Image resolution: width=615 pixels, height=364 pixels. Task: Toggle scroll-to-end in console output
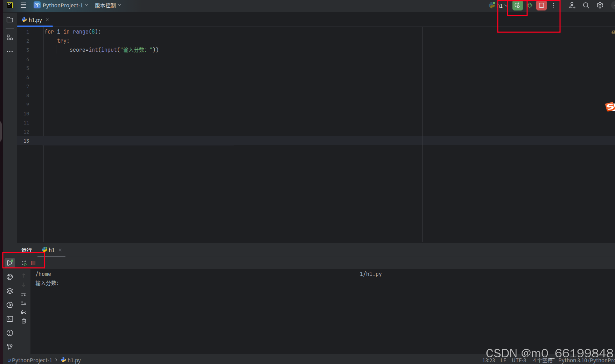click(x=24, y=303)
